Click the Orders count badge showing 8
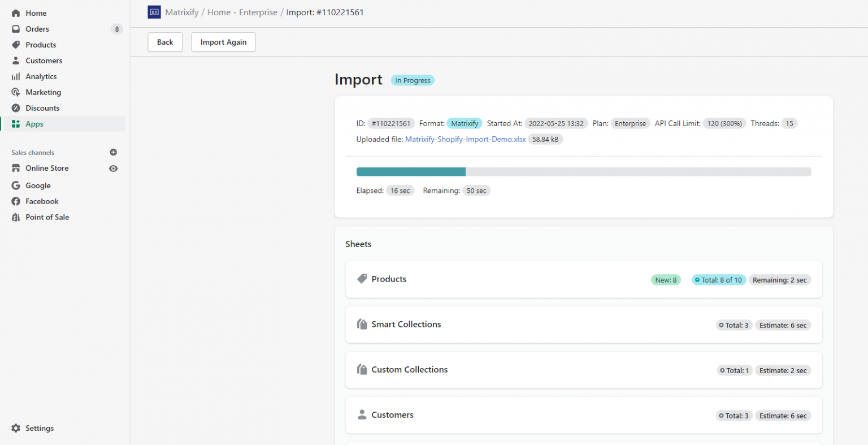The height and width of the screenshot is (445, 868). click(x=117, y=29)
